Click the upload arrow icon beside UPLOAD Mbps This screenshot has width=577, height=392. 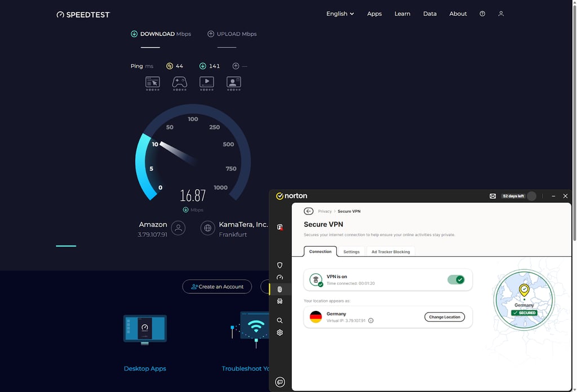[211, 34]
